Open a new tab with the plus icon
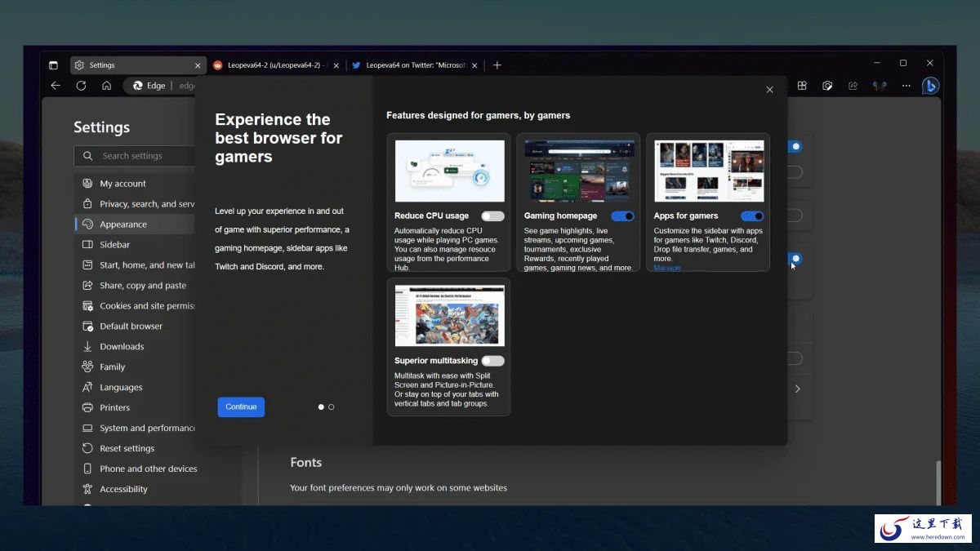Screen dimensions: 980x551 point(497,65)
